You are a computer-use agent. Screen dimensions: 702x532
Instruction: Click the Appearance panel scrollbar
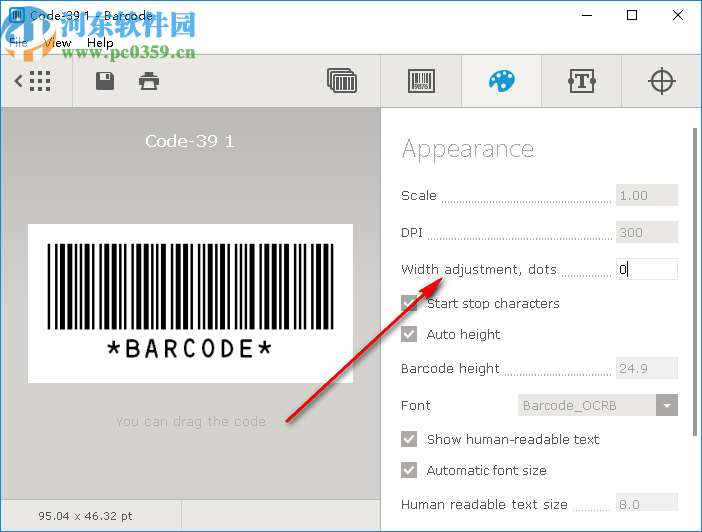[x=695, y=282]
